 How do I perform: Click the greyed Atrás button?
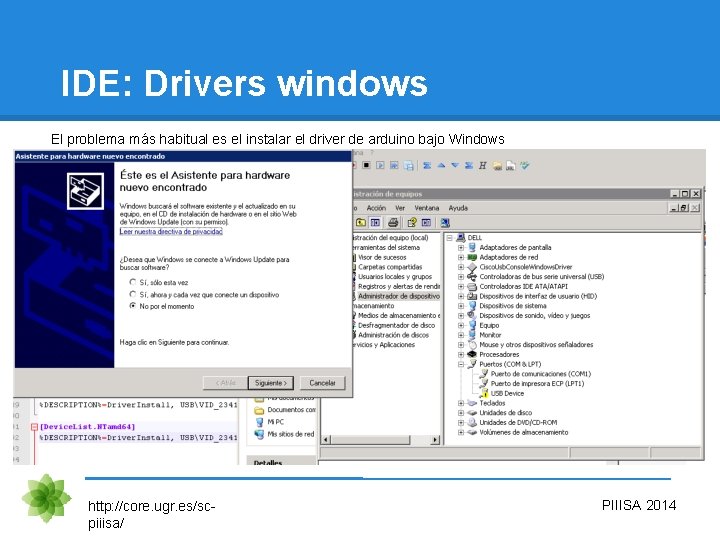225,383
